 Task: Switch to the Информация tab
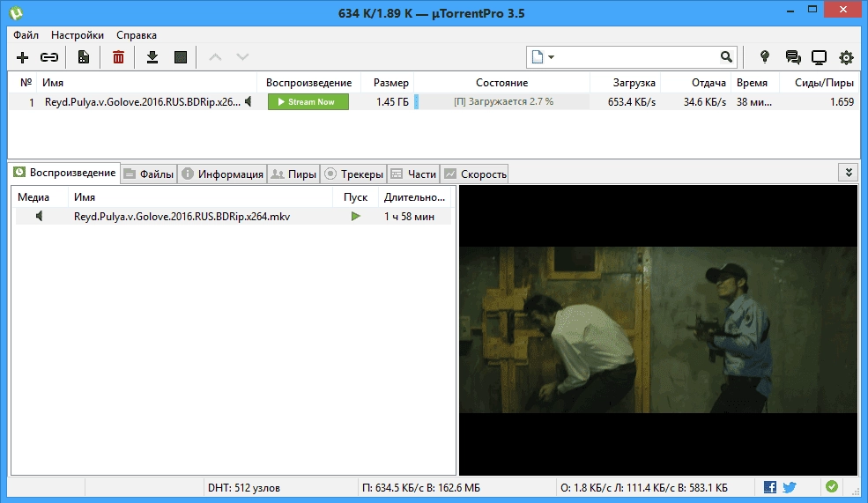[x=223, y=174]
